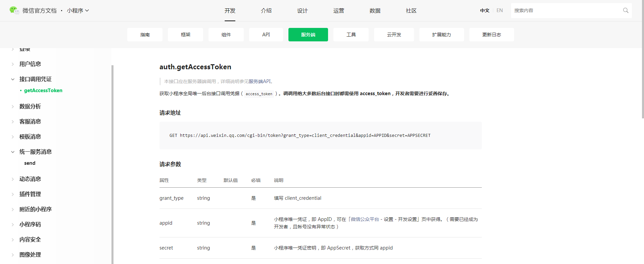
Task: Click the page vertical scrollbar
Action: coord(643,59)
